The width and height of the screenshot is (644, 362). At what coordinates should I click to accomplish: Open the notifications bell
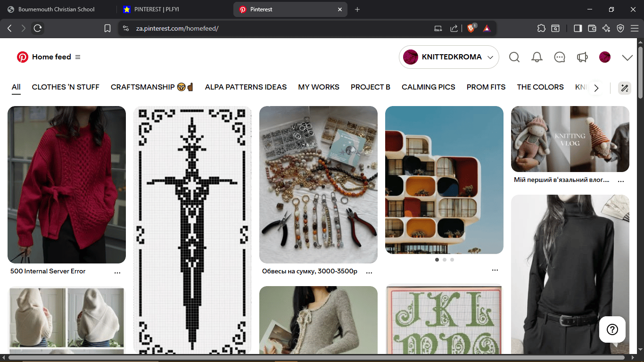[537, 57]
